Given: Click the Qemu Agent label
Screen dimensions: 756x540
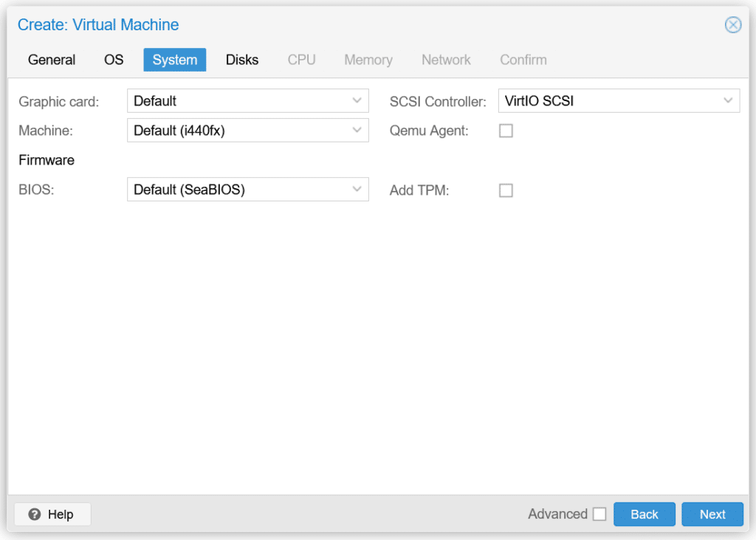Looking at the screenshot, I should click(x=429, y=131).
